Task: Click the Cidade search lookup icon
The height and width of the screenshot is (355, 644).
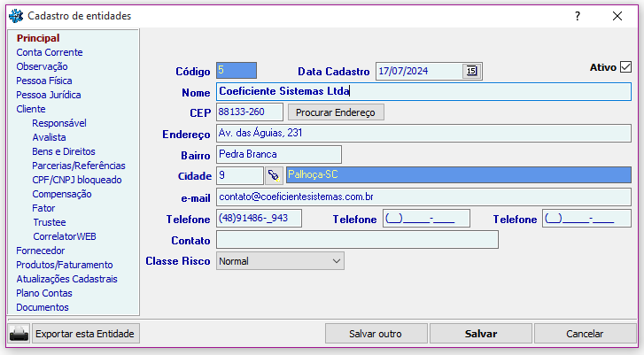Action: [274, 175]
